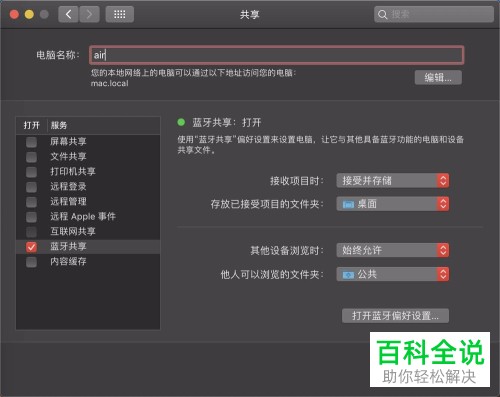The image size is (500, 397).
Task: Enable 远程登录 checkbox
Action: (x=32, y=187)
